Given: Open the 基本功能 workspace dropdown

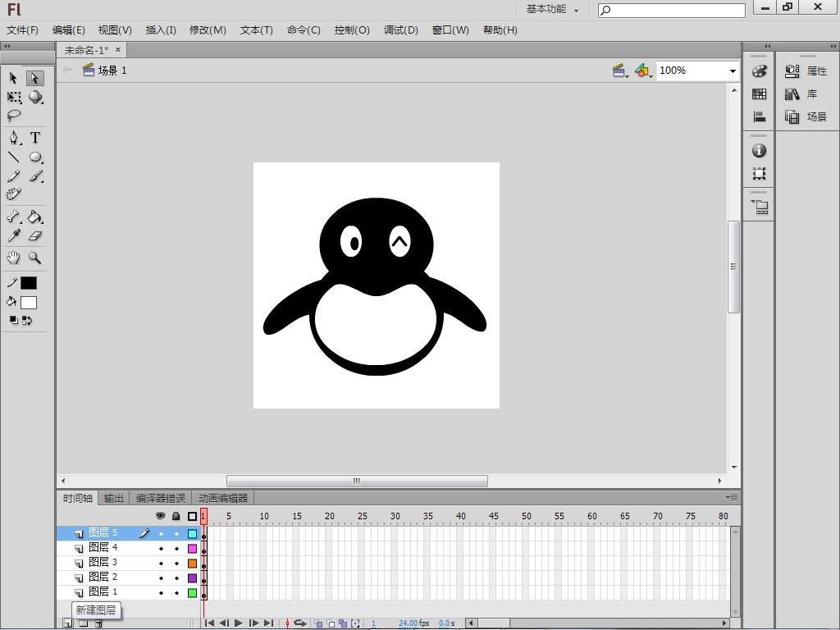Looking at the screenshot, I should coord(552,9).
